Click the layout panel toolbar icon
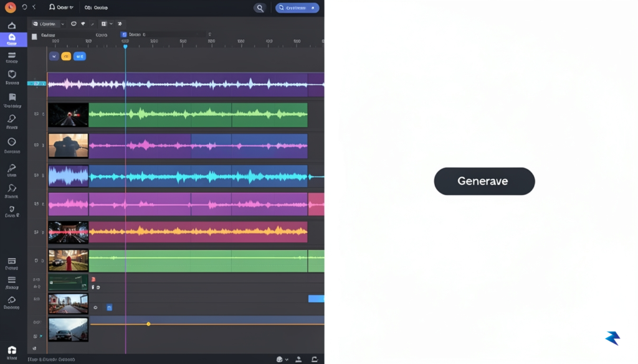The image size is (638, 364). [x=104, y=24]
